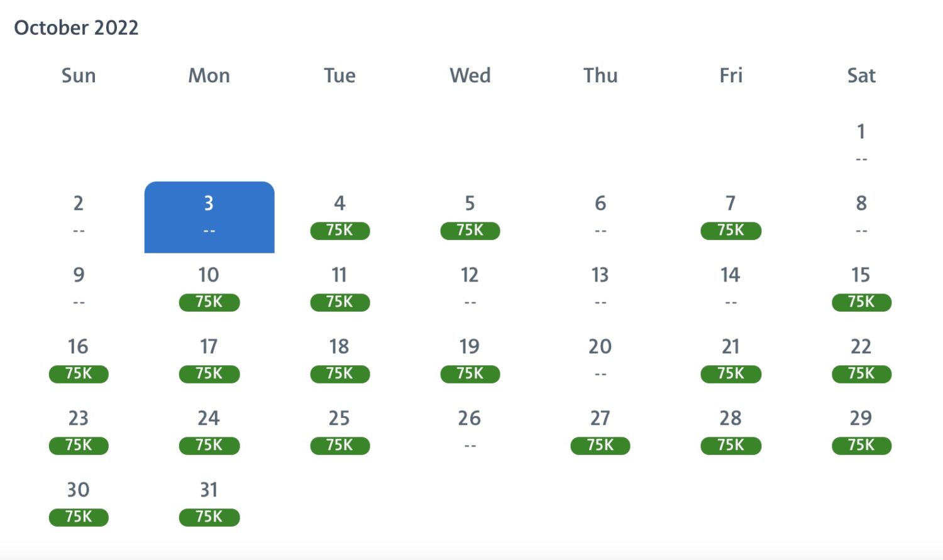Click October 20 showing no availability
Image resolution: width=943 pixels, height=560 pixels.
(x=600, y=360)
